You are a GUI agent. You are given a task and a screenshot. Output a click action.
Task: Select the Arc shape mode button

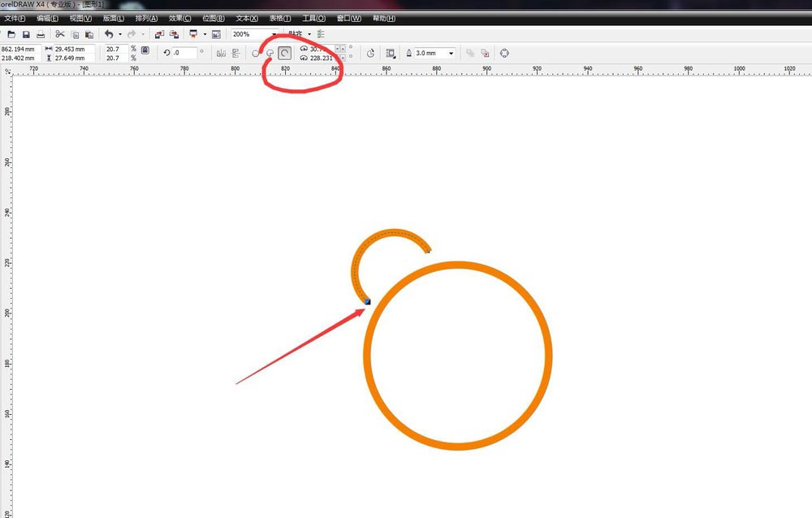pos(284,54)
